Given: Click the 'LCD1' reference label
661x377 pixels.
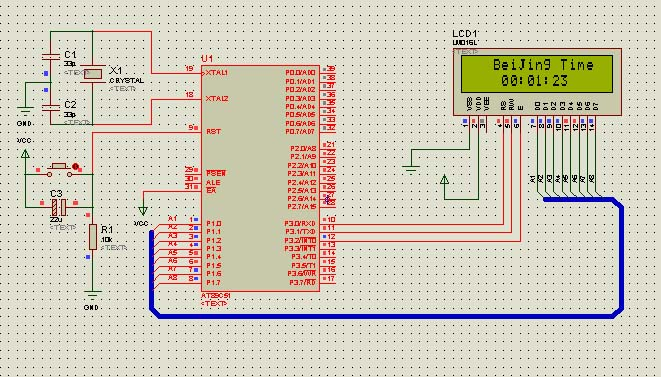Looking at the screenshot, I should point(465,34).
